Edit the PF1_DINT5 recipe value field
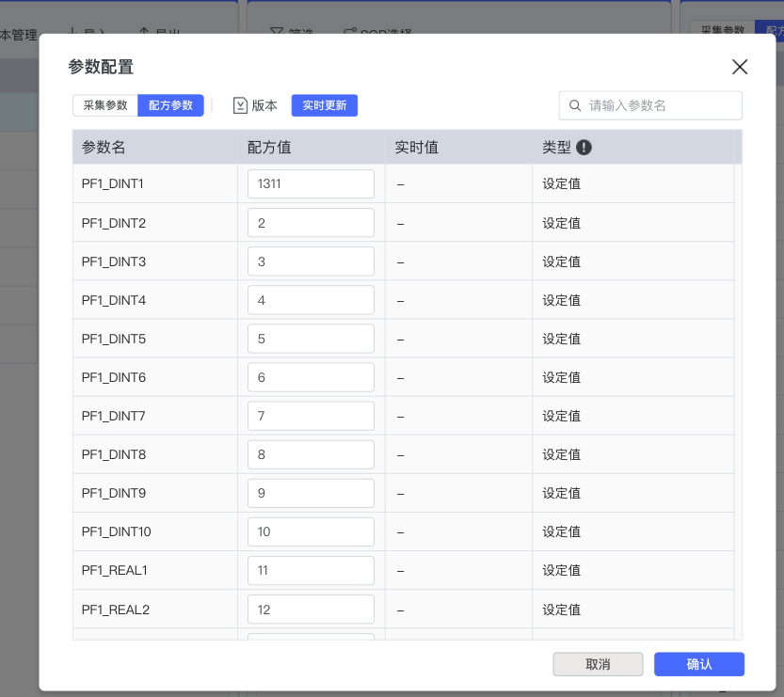This screenshot has height=697, width=784. [x=311, y=339]
